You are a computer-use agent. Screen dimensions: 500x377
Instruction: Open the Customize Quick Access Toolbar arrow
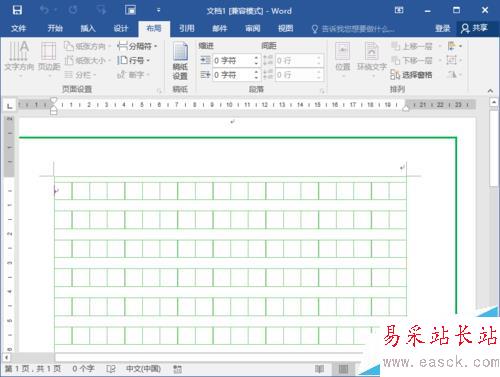159,10
